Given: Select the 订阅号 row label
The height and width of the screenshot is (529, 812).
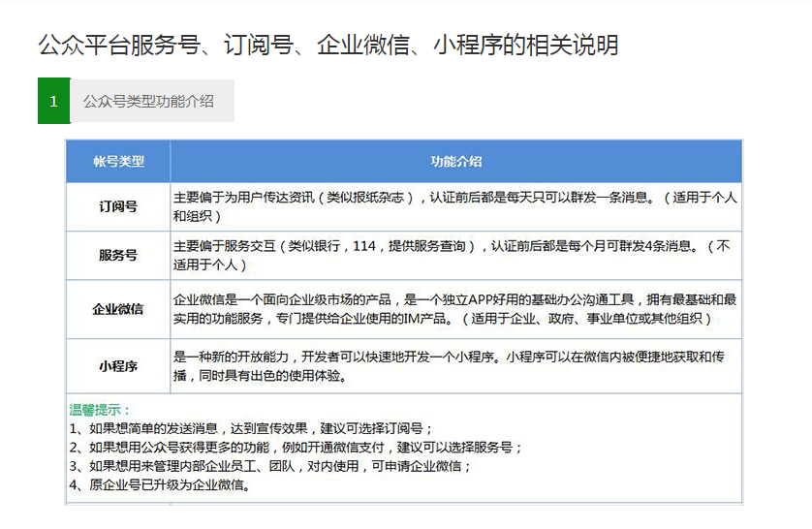Looking at the screenshot, I should [x=118, y=206].
